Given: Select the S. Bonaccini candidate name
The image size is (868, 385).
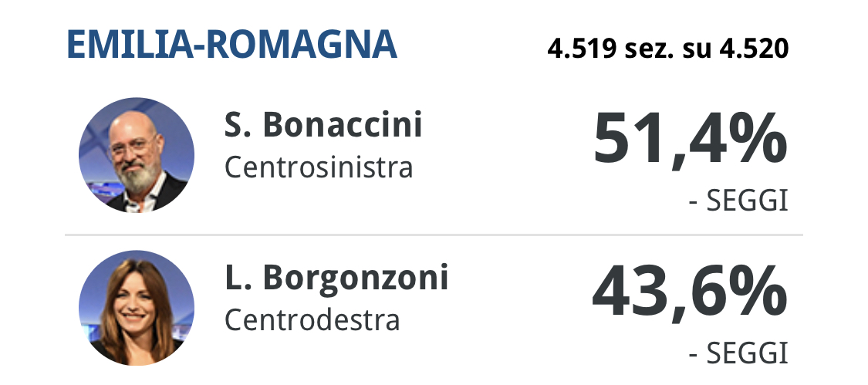Looking at the screenshot, I should 323,126.
